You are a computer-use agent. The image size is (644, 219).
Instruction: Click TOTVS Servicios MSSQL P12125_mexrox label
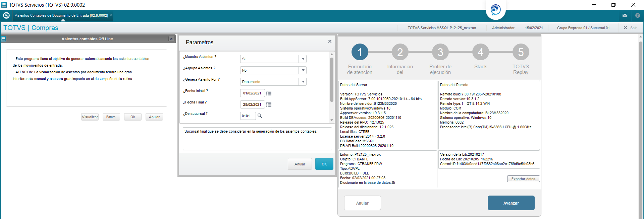coord(442,28)
